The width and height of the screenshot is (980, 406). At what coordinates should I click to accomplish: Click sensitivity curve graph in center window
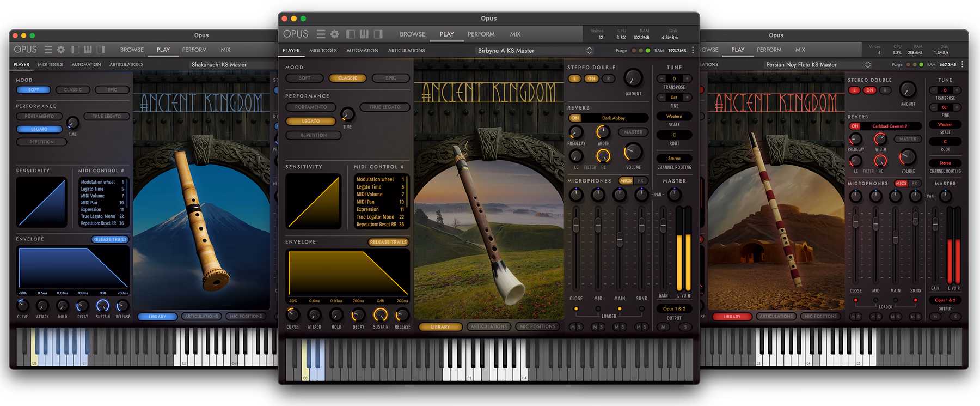click(314, 201)
